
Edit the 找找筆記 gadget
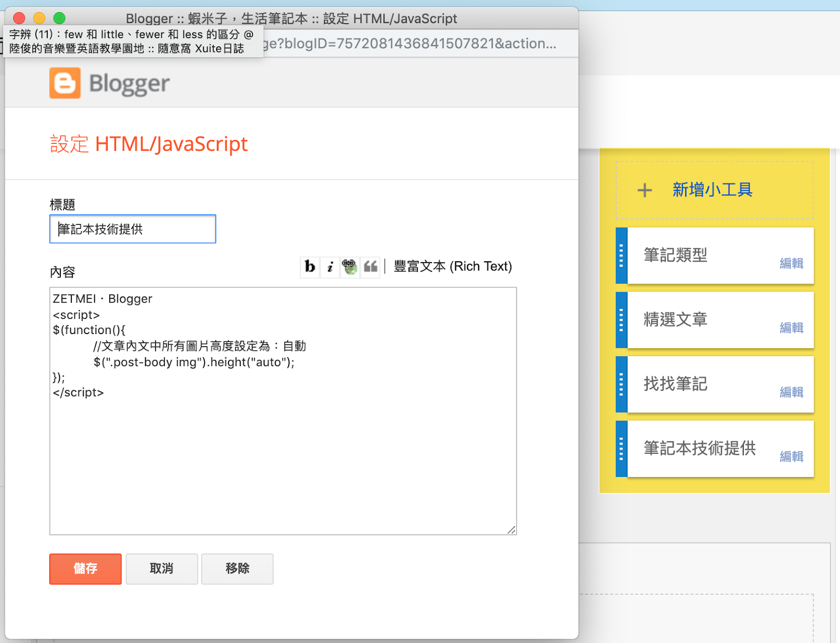pos(791,392)
